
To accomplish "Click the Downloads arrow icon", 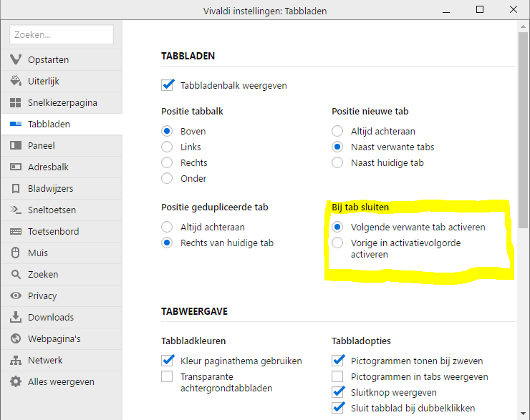I will 16,317.
